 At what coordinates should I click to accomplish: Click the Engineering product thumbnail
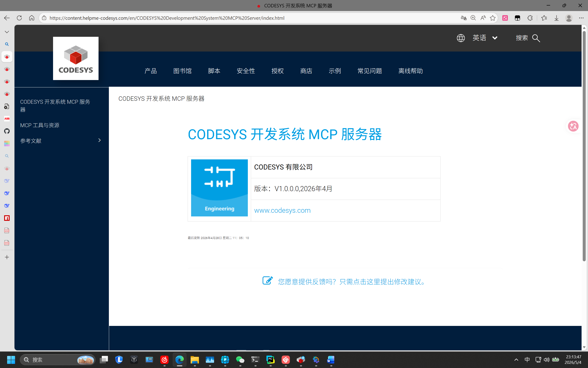[x=219, y=188]
